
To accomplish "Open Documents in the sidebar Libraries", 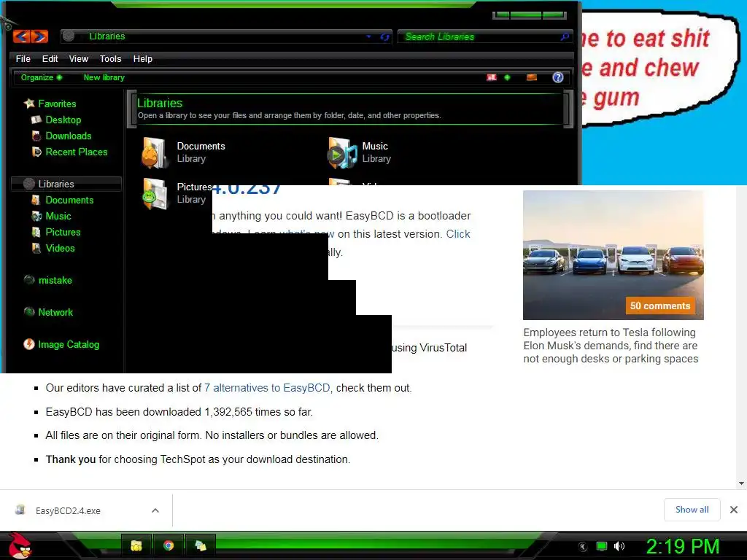I will pyautogui.click(x=69, y=200).
